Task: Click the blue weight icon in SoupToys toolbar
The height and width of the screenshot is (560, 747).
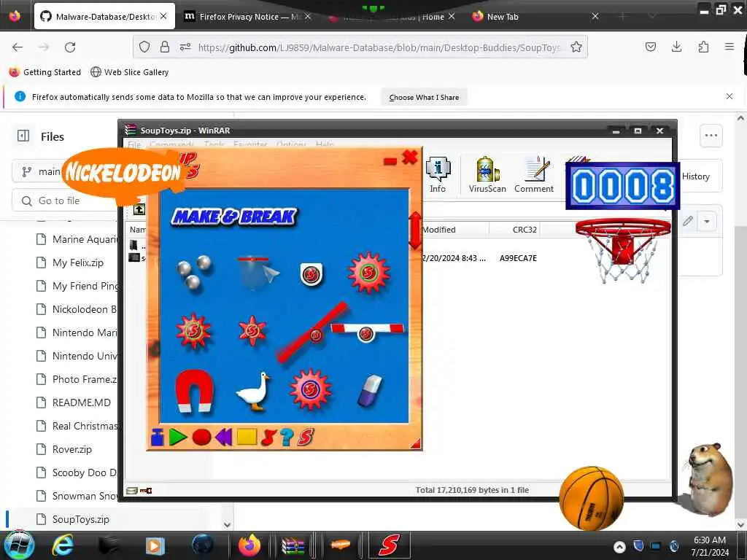Action: [x=158, y=437]
